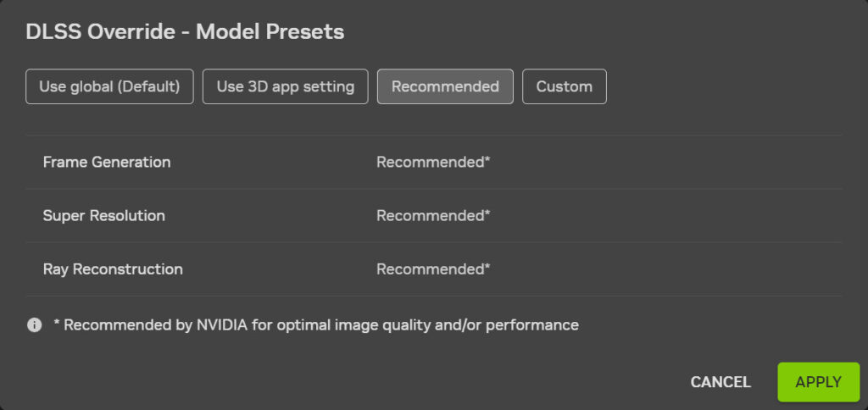Select the "Use global (Default)" preset
868x410 pixels.
tap(109, 86)
